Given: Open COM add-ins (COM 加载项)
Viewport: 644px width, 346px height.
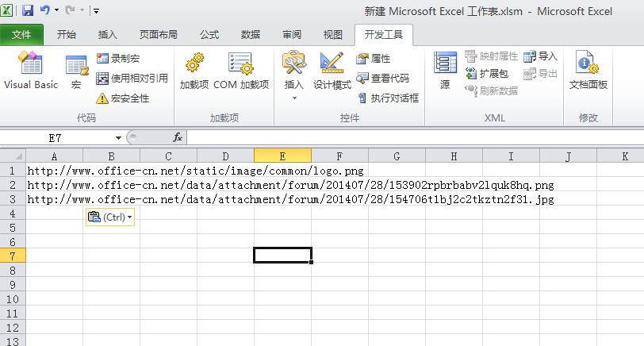Looking at the screenshot, I should (241, 71).
